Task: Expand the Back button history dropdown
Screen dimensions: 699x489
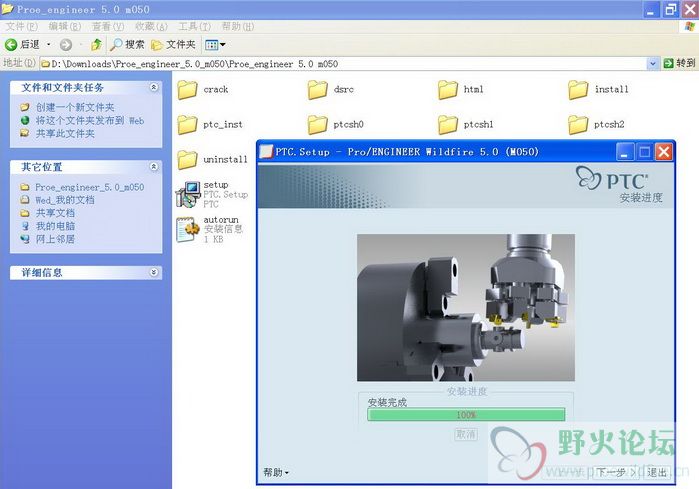Action: click(49, 45)
